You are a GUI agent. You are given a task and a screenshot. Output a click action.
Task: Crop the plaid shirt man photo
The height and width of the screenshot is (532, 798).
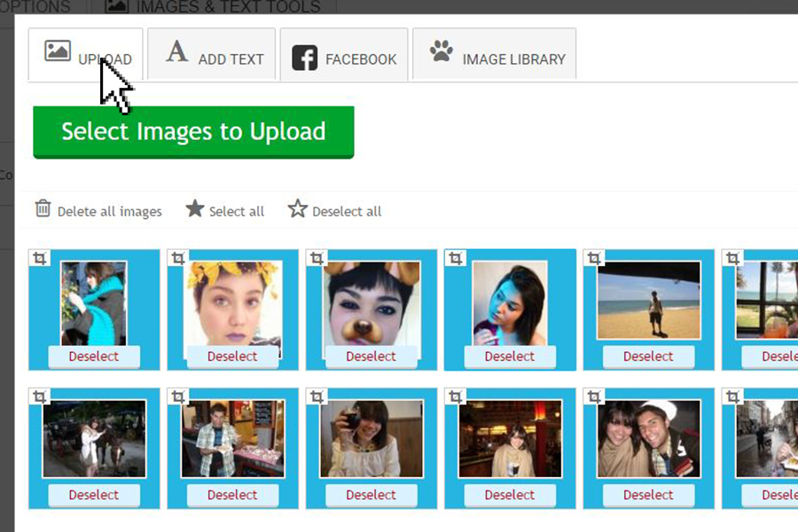[x=178, y=396]
